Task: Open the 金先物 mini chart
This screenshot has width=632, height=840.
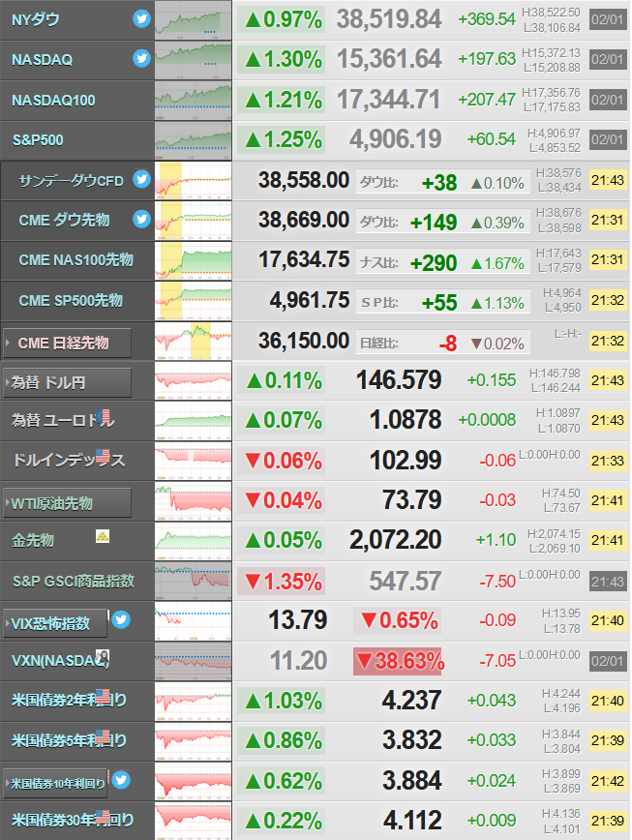Action: tap(194, 541)
